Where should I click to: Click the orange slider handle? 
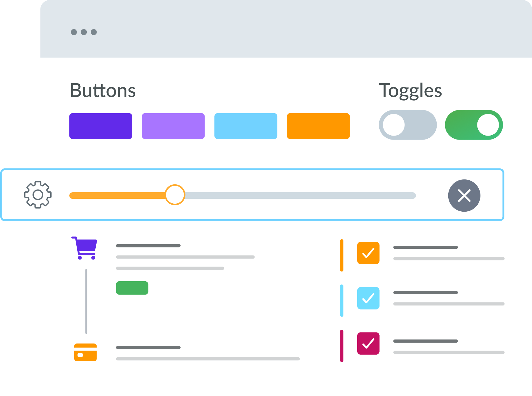tap(175, 195)
